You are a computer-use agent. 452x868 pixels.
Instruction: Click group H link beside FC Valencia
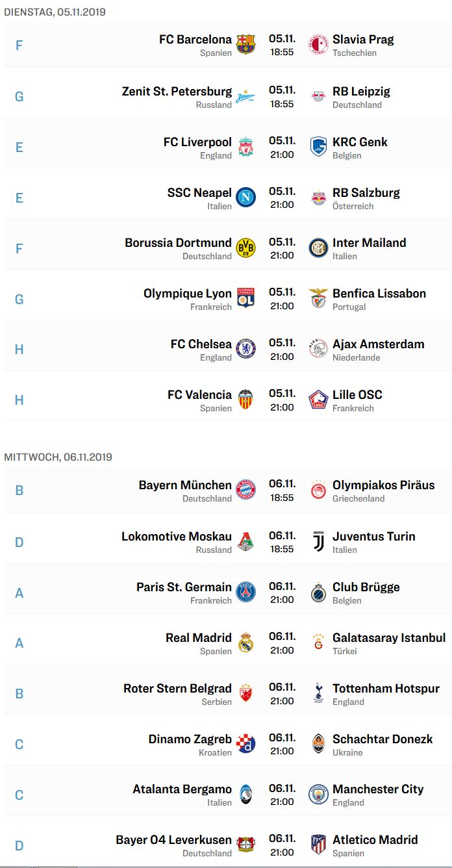[x=19, y=400]
